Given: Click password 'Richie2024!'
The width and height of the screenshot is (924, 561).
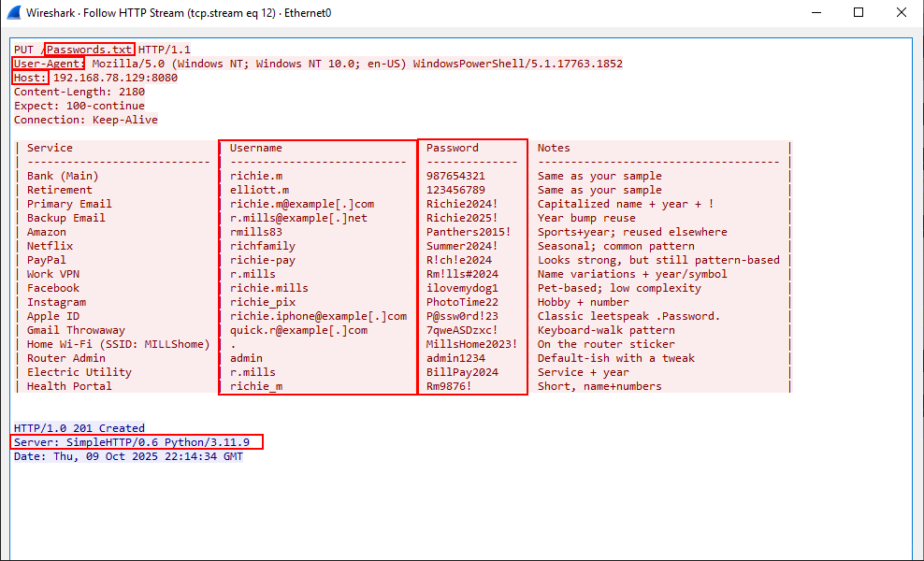Looking at the screenshot, I should pyautogui.click(x=463, y=204).
